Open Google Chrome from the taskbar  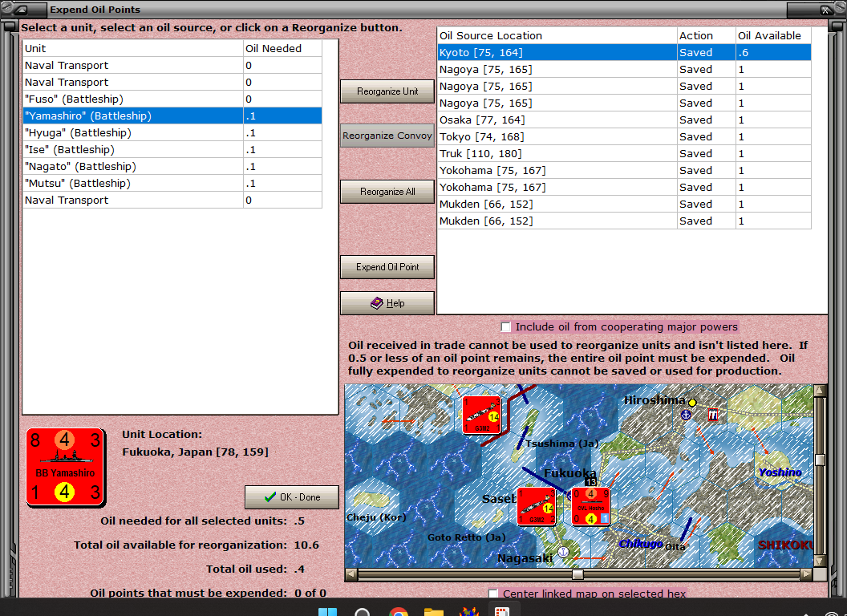[399, 610]
